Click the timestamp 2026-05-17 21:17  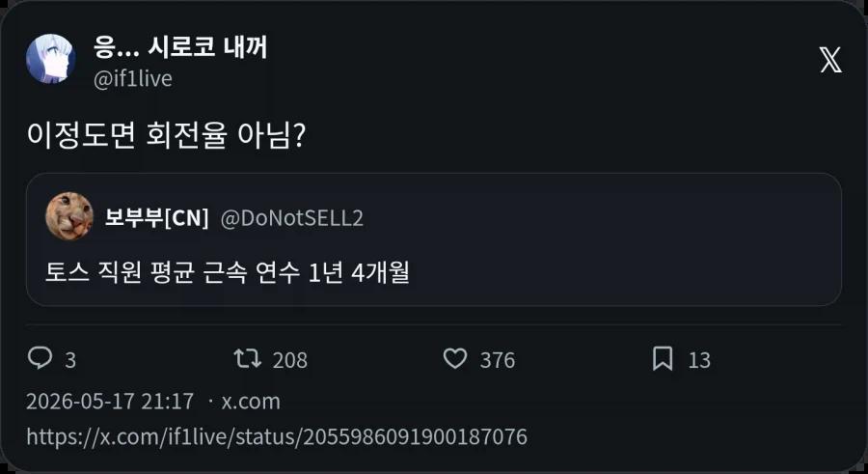[110, 401]
